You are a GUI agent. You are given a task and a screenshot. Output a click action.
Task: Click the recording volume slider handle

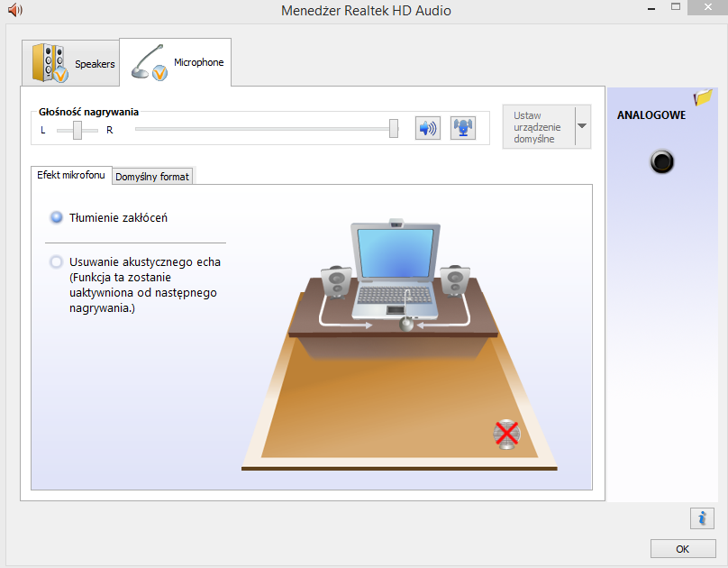394,128
